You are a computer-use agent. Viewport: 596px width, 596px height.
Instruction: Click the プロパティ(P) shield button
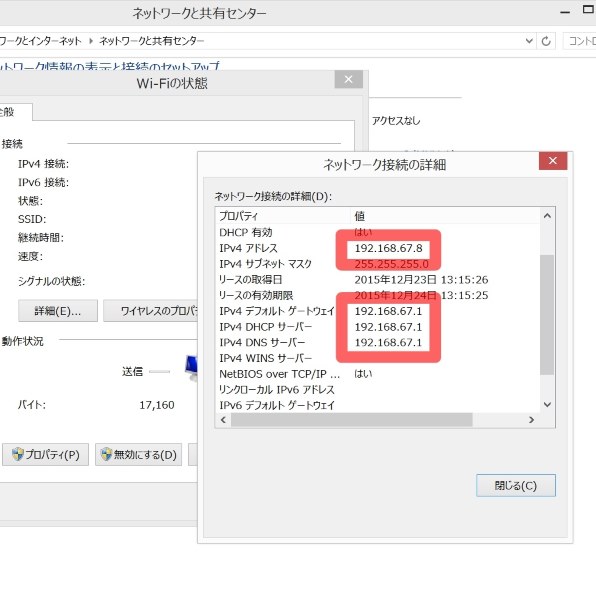tap(45, 454)
